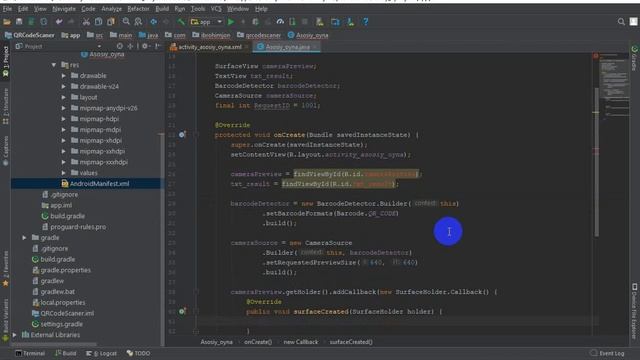Image resolution: width=640 pixels, height=360 pixels.
Task: Click the Undo arrow toolbar icon
Action: click(59, 22)
